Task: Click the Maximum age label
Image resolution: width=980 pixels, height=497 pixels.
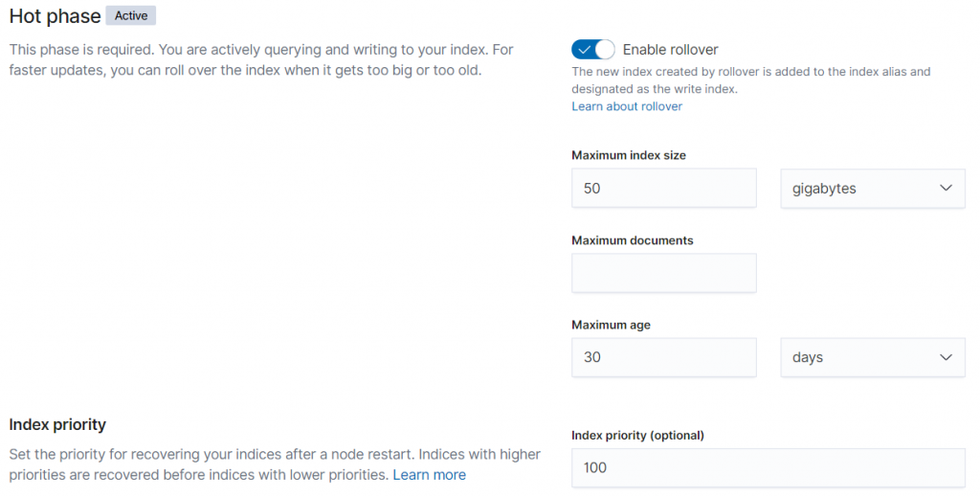Action: click(611, 326)
